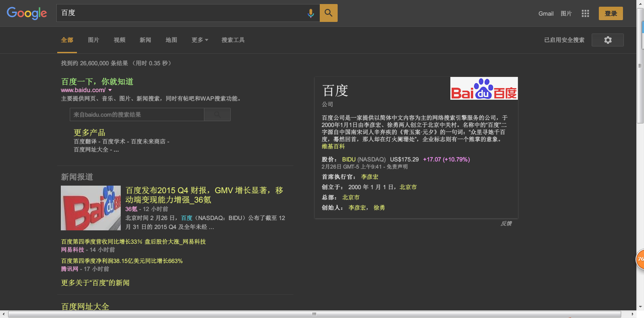The height and width of the screenshot is (318, 644).
Task: Click the sitelinks search magnifier button
Action: pyautogui.click(x=217, y=114)
